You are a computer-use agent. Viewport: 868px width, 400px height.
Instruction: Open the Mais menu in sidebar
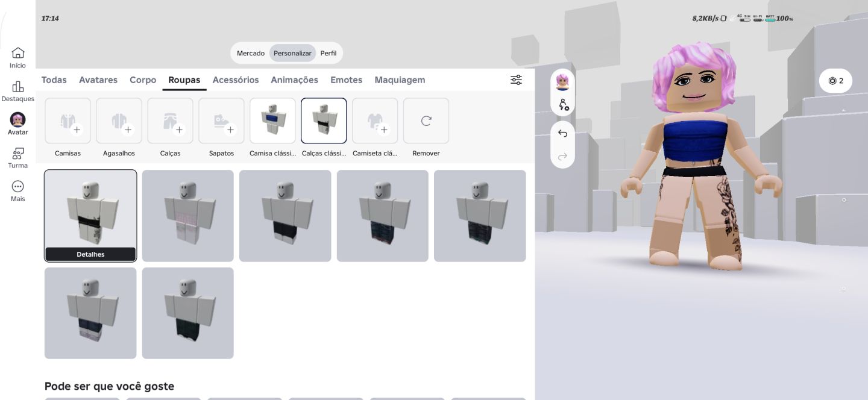[17, 192]
